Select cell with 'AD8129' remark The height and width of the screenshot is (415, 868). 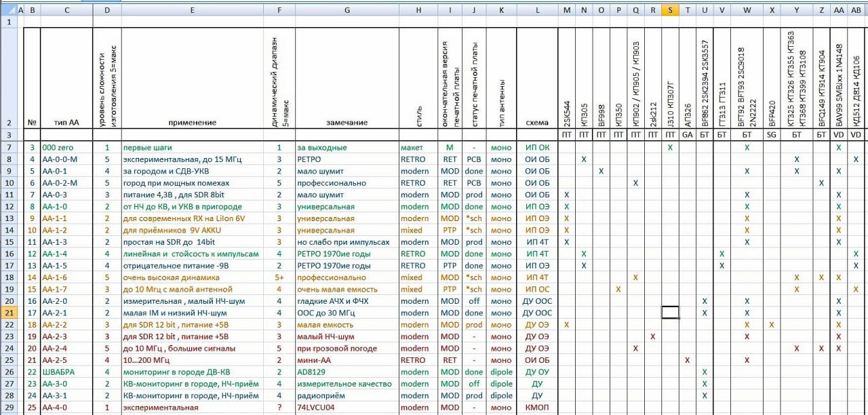[346, 372]
